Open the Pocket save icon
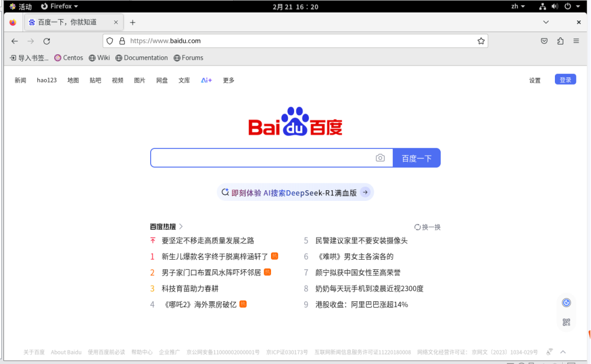 pyautogui.click(x=544, y=41)
